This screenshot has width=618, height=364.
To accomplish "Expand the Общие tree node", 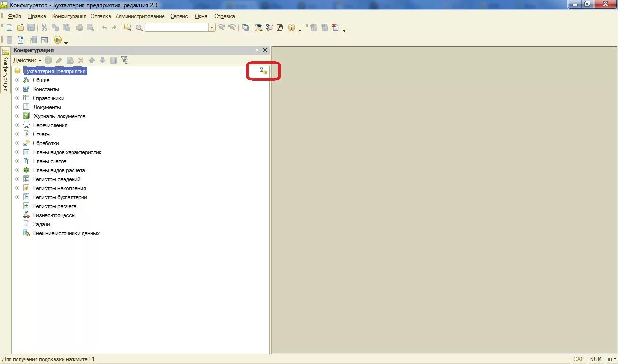I will point(18,80).
